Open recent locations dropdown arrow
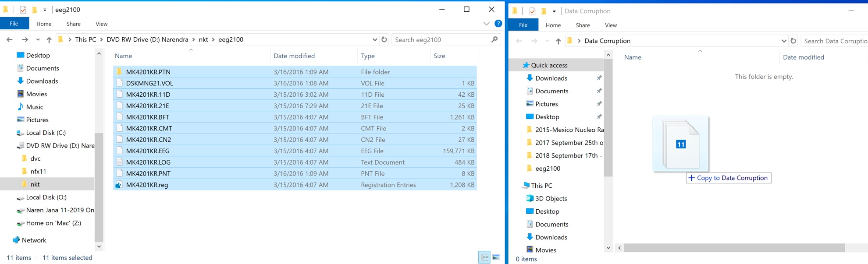This screenshot has height=264, width=868. (x=38, y=40)
